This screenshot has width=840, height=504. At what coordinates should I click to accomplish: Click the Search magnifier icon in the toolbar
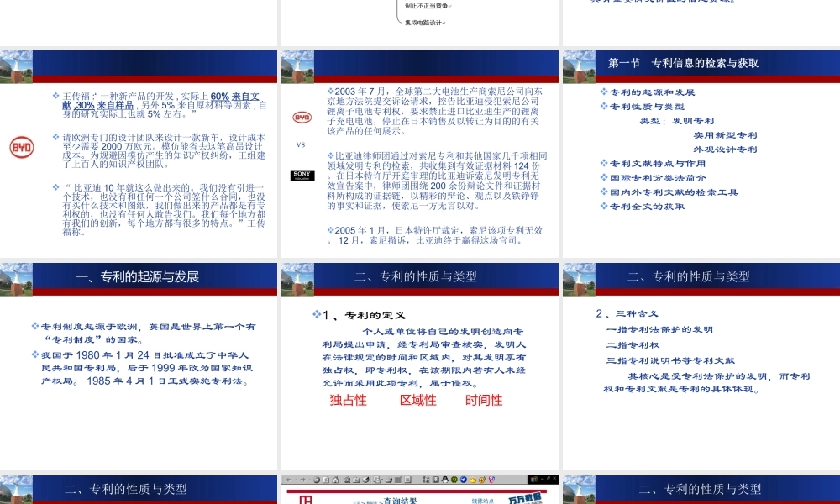click(346, 480)
